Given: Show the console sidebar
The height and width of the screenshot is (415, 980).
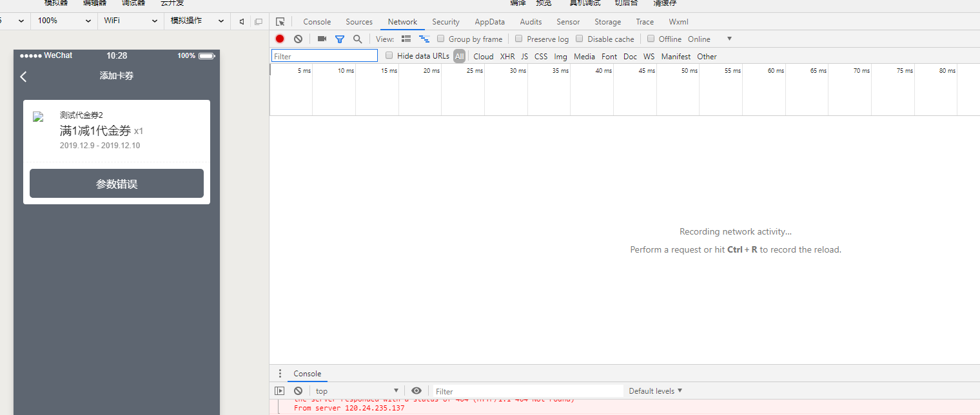Looking at the screenshot, I should pos(279,391).
